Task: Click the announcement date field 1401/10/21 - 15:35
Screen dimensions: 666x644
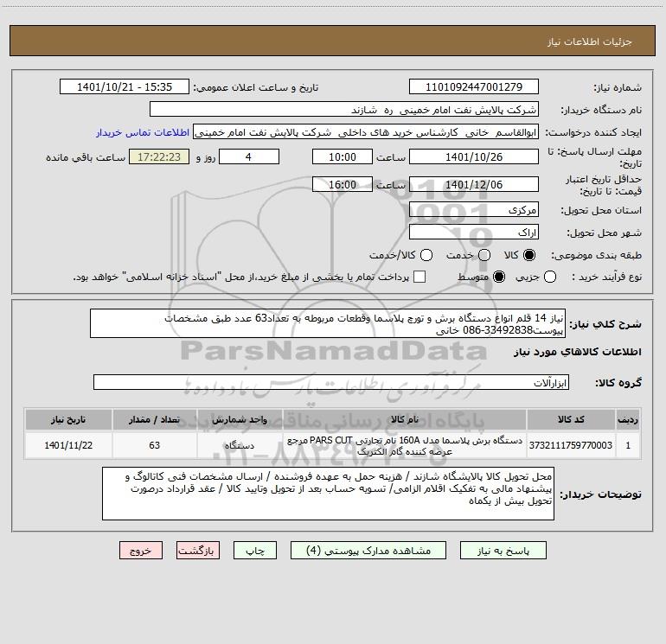Action: [x=125, y=87]
